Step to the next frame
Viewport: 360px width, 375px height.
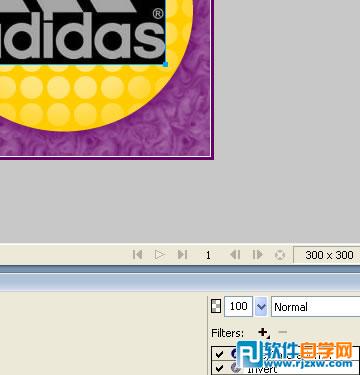tap(257, 255)
